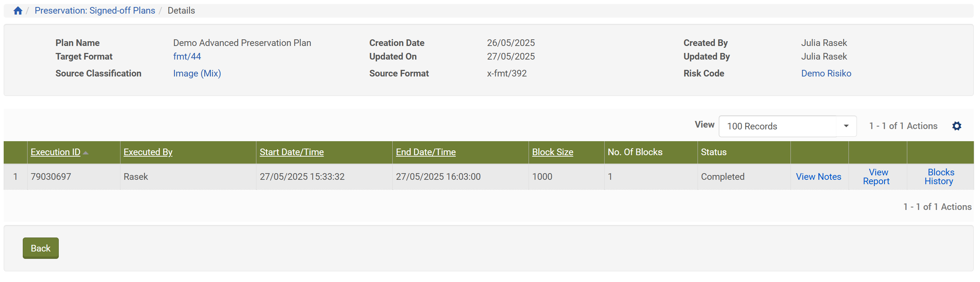980x282 pixels.
Task: Open View Report for the execution
Action: [876, 176]
